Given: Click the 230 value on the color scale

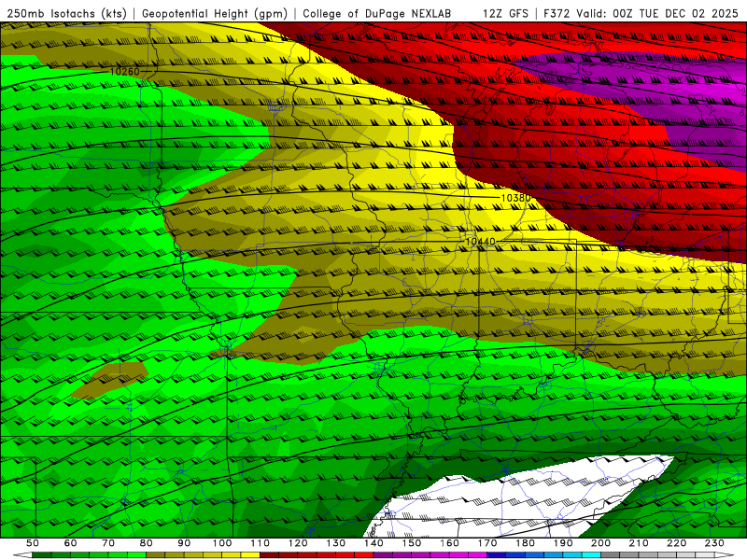Looking at the screenshot, I should click(x=714, y=543).
